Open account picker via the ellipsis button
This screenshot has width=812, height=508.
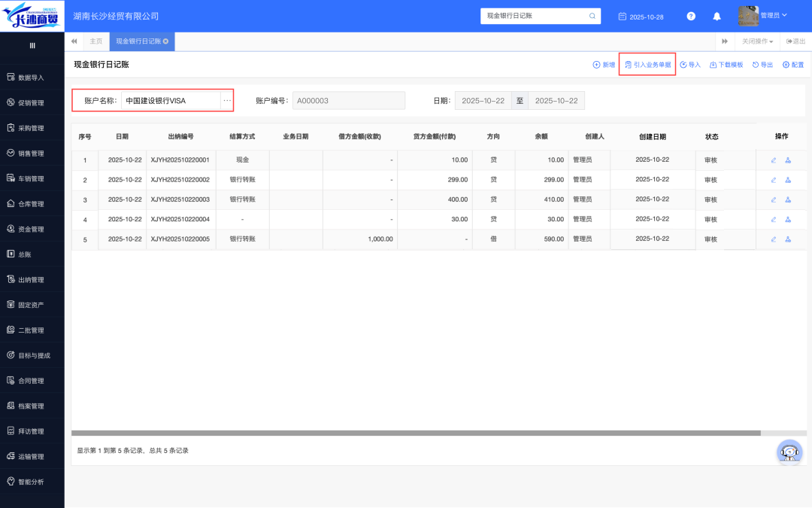tap(227, 101)
